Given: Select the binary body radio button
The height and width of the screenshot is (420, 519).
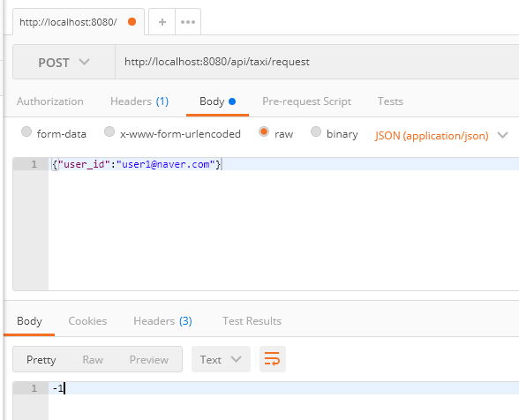Looking at the screenshot, I should pyautogui.click(x=316, y=131).
